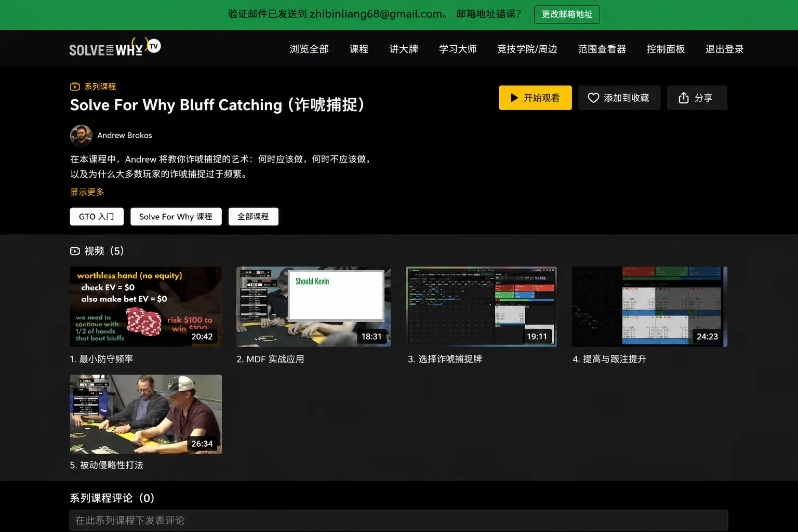798x532 pixels.
Task: Click the course title Solve For Why Bluff Catching
Action: tap(217, 105)
